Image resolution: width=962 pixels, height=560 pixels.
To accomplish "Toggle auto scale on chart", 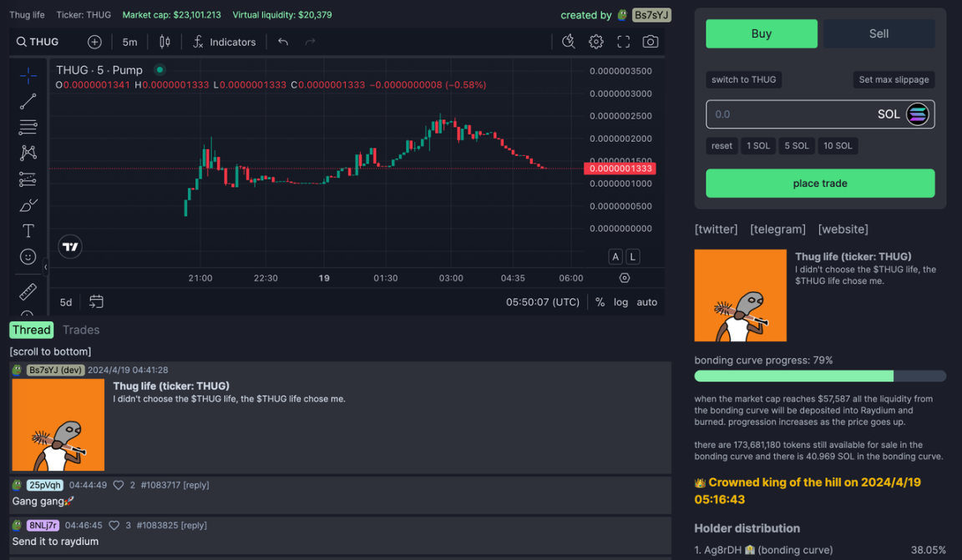I will (646, 302).
